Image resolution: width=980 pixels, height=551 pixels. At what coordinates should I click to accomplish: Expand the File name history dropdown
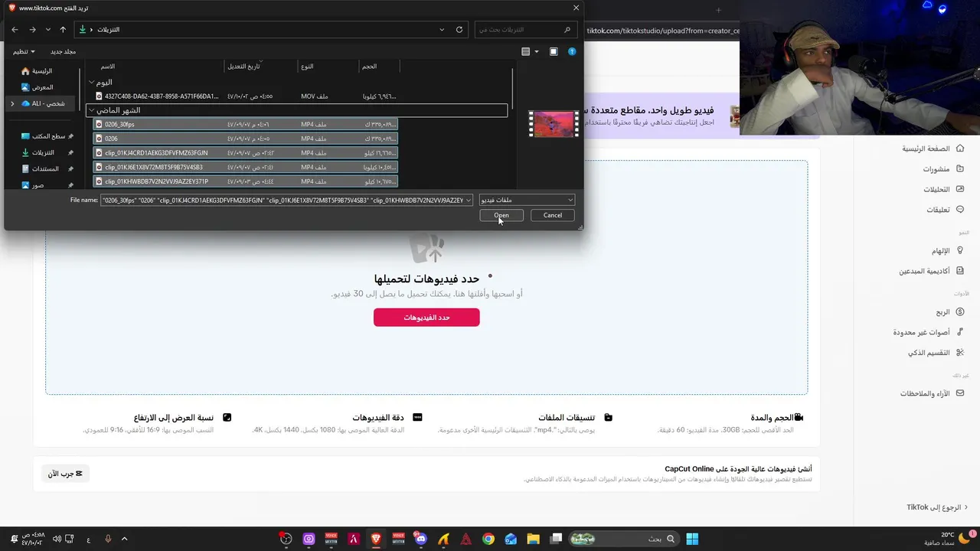(469, 200)
